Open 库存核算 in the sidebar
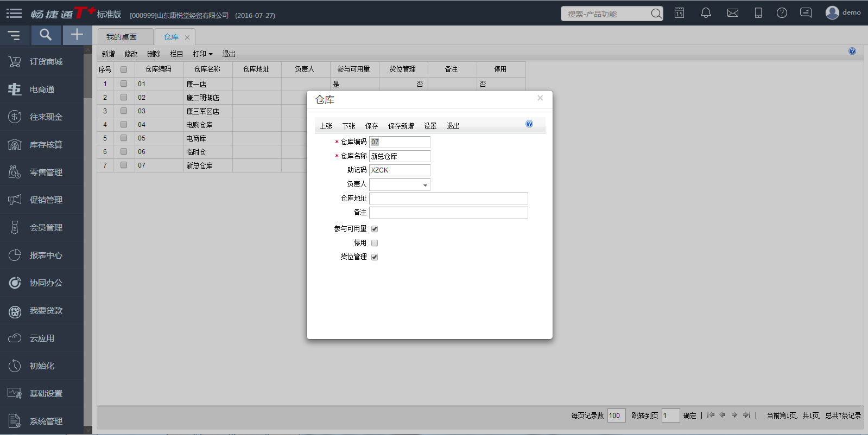868x435 pixels. 46,145
